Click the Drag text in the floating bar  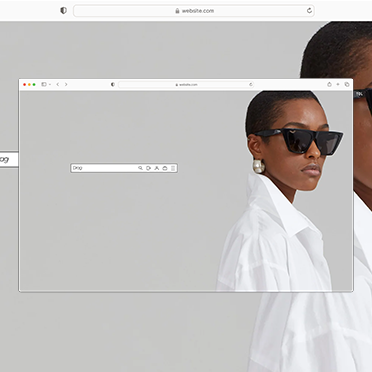77,168
